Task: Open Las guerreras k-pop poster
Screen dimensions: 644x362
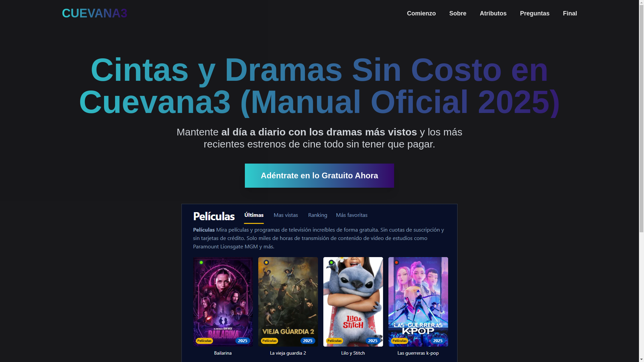Action: (x=418, y=302)
